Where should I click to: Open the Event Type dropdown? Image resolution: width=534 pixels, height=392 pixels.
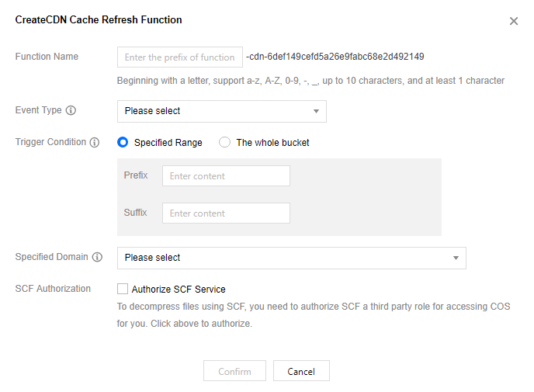click(x=221, y=111)
